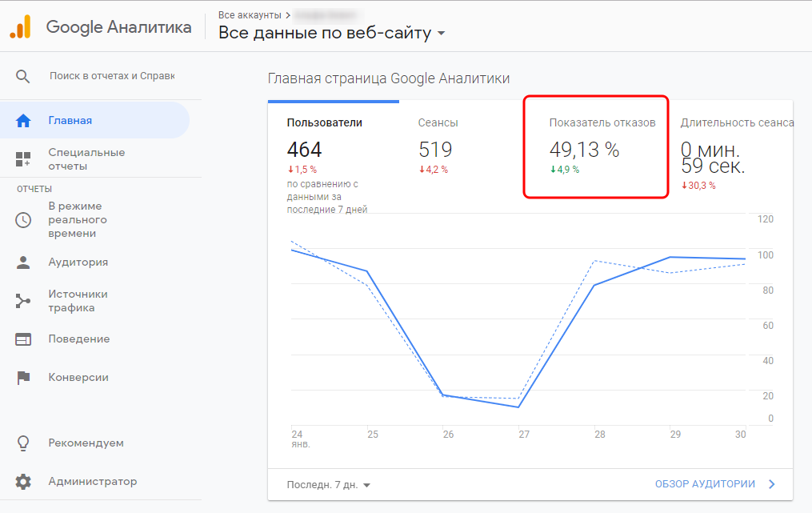Image resolution: width=812 pixels, height=513 pixels.
Task: Click the Google Analytics logo icon
Action: coord(20,26)
